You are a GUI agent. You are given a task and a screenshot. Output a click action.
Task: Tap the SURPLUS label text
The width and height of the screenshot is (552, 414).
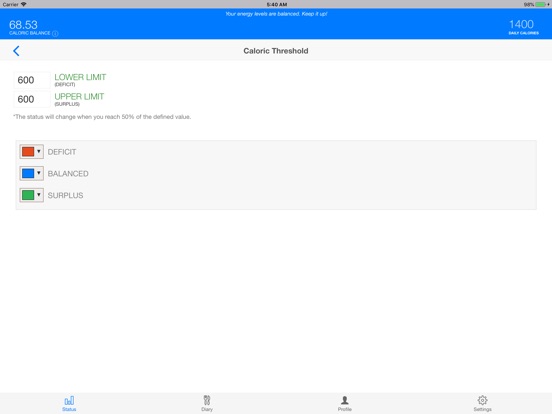point(65,195)
